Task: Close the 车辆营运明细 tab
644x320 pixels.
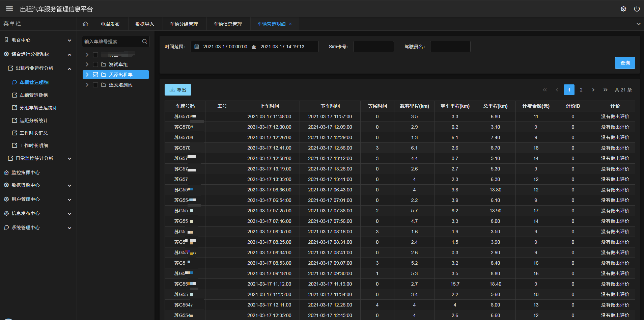Action: click(x=290, y=24)
